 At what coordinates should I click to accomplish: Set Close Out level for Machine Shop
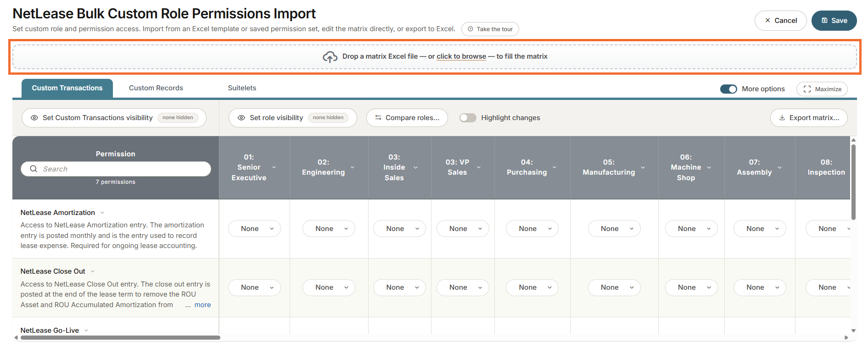click(691, 287)
